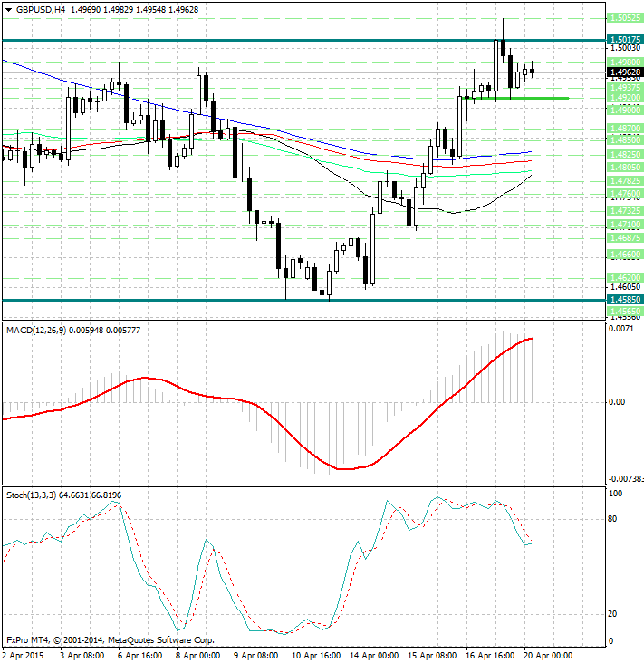Click the Stochastic scale value 100
This screenshot has height=663, width=644.
615,494
